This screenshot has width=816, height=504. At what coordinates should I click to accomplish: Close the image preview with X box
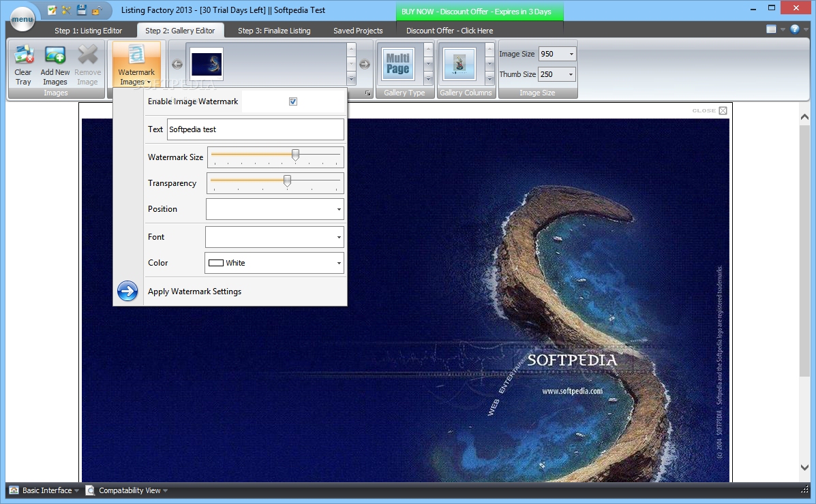[723, 110]
